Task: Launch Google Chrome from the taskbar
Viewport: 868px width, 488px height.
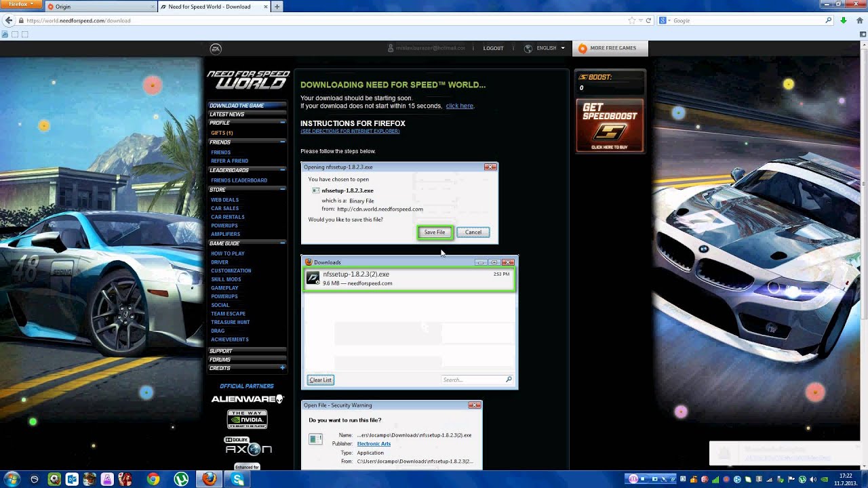Action: coord(153,479)
